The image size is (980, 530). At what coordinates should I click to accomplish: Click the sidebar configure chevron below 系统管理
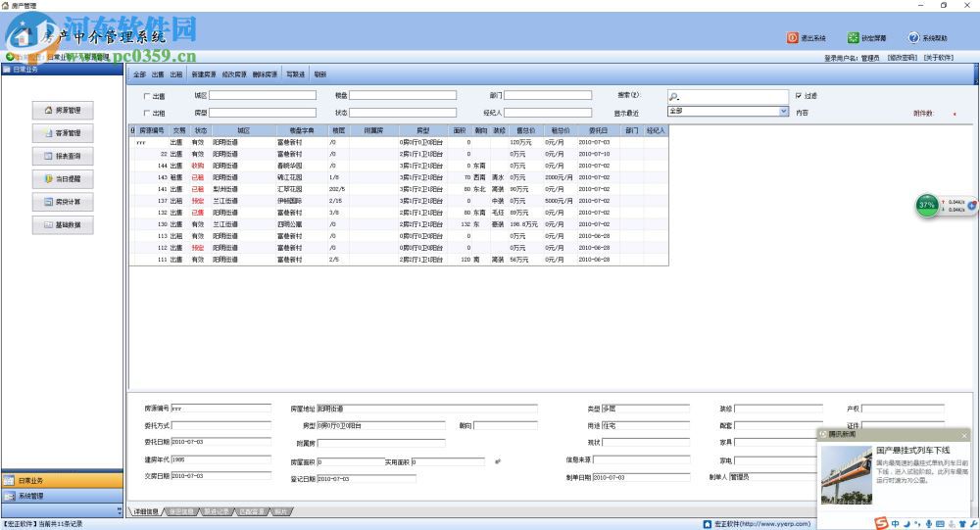pyautogui.click(x=120, y=510)
